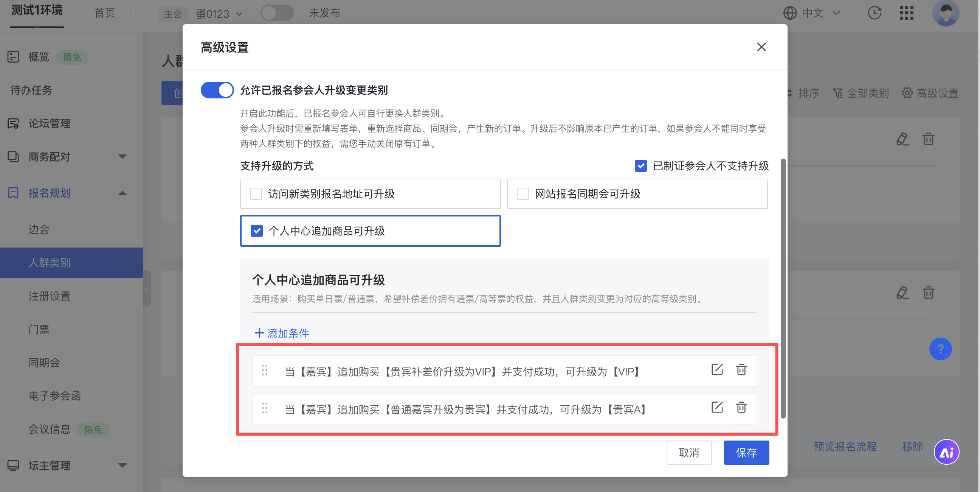Enable 网站报名同期会可升级 checkbox
980x492 pixels.
coord(523,194)
